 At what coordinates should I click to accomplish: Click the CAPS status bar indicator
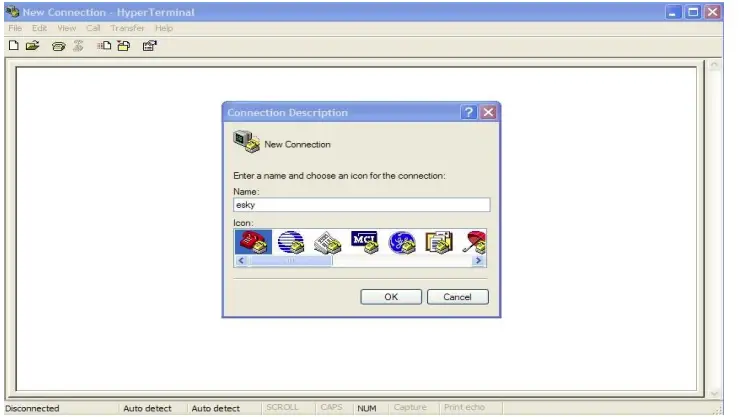(x=331, y=408)
